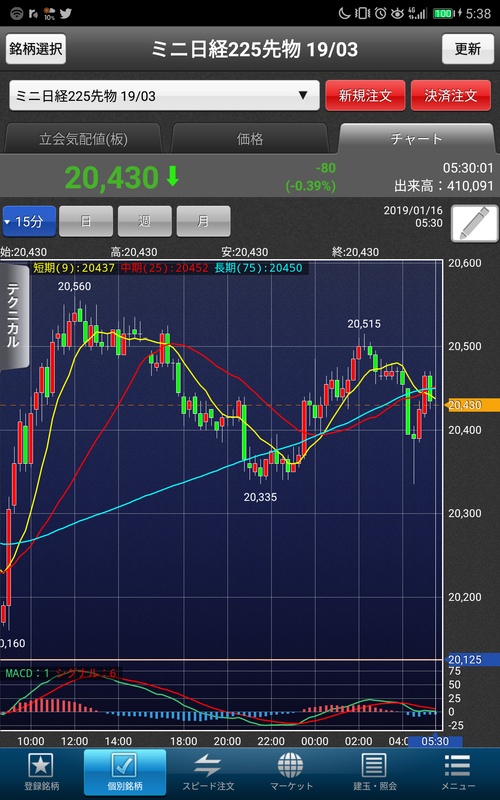Tap the 決済注文 red button
This screenshot has height=800, width=500.
pos(451,95)
